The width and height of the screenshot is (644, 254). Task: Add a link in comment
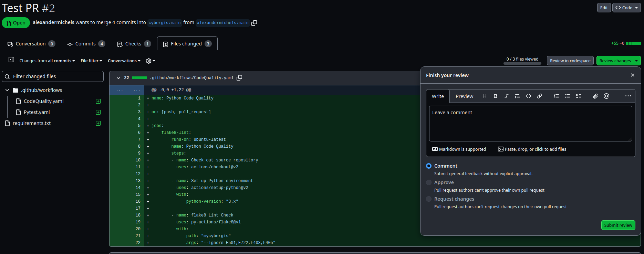pyautogui.click(x=540, y=96)
